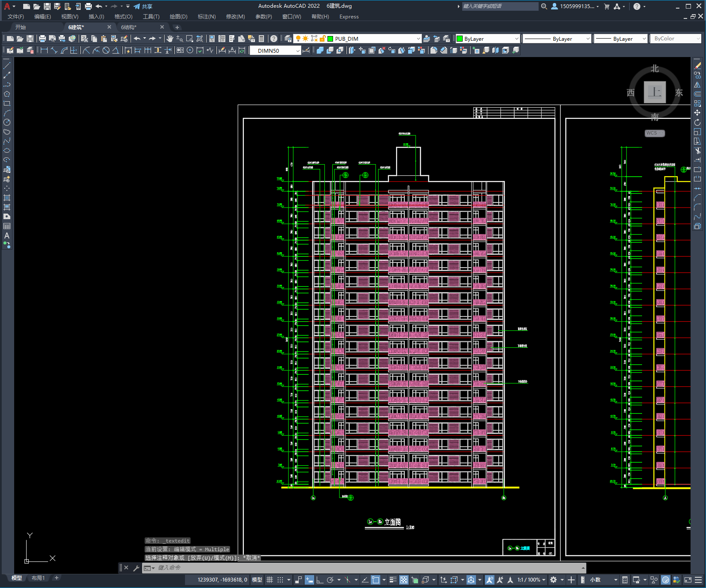Viewport: 706px width, 588px height.
Task: Select the Table tool in draw toolbar
Action: click(x=7, y=226)
